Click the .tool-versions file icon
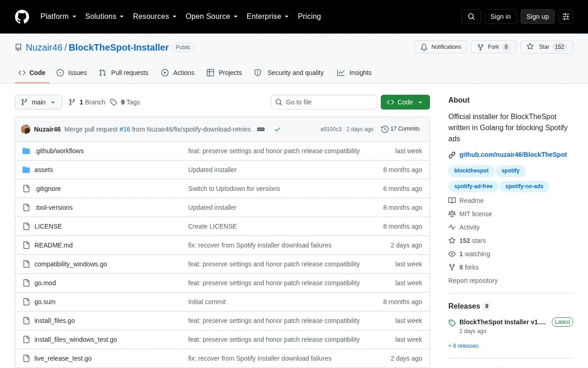This screenshot has height=368, width=588. [x=26, y=207]
